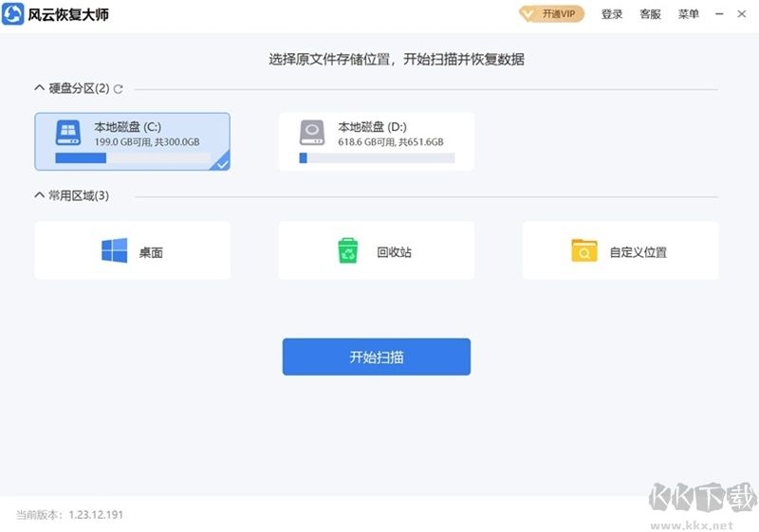Open the 菜单 menu
This screenshot has width=759, height=532.
689,14
